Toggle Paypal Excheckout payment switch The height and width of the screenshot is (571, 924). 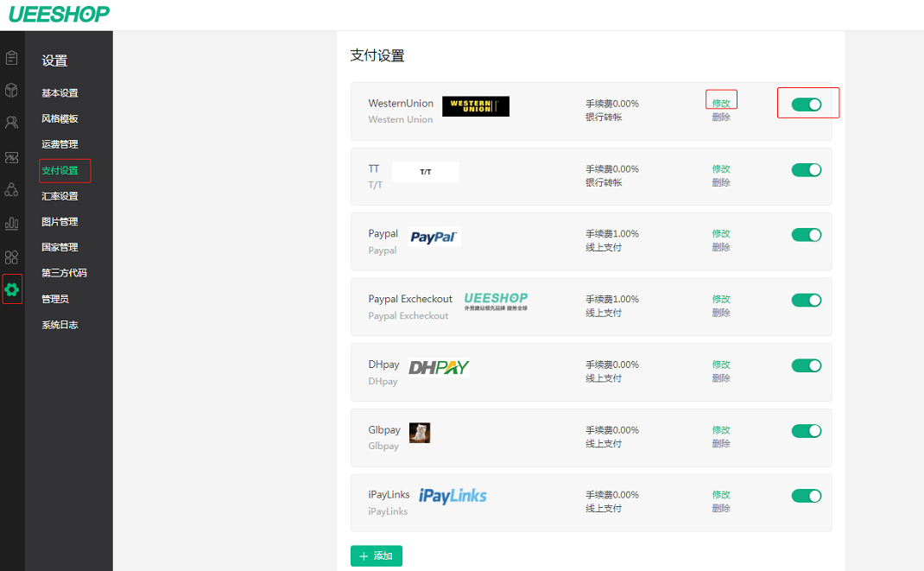point(807,300)
